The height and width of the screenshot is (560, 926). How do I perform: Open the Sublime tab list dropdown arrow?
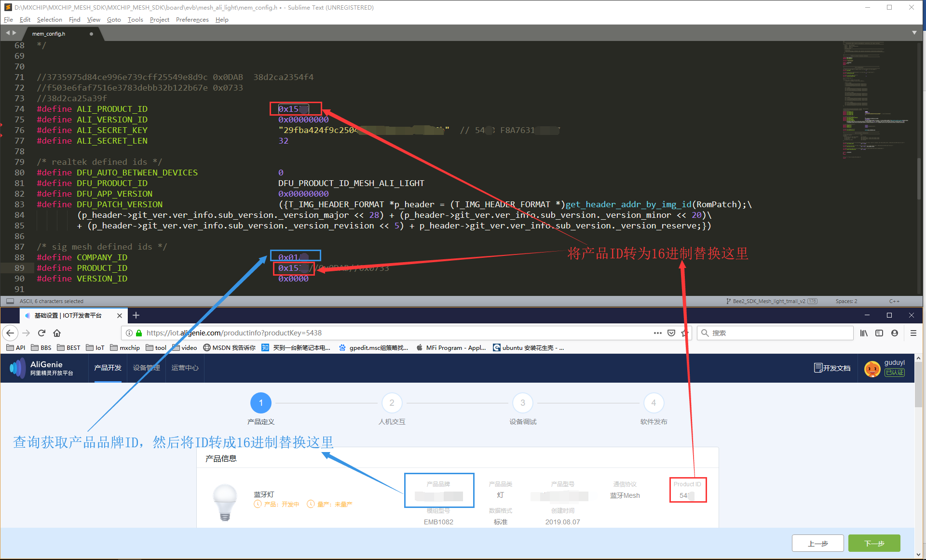tap(914, 33)
